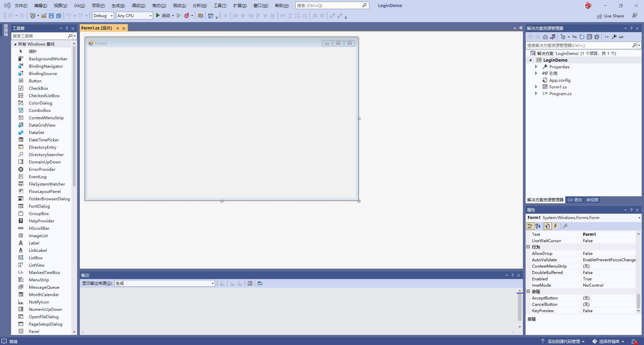Click the green Start debugging arrow

[x=158, y=15]
